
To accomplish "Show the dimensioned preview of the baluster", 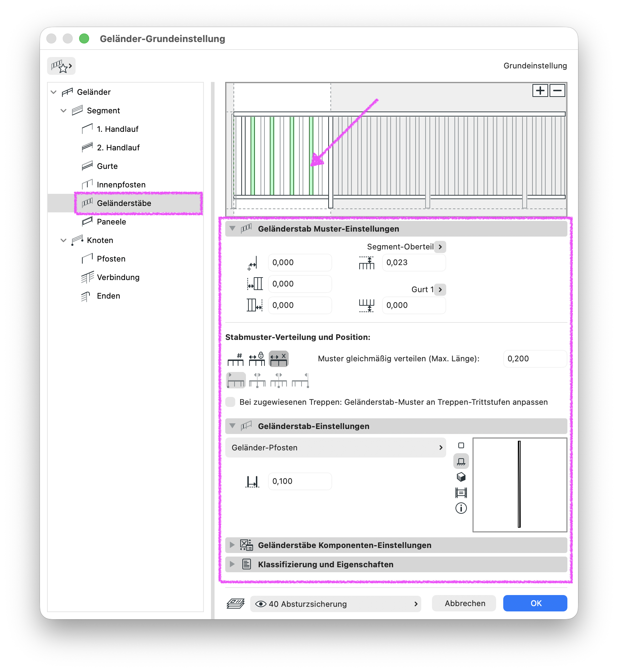I will 461,492.
